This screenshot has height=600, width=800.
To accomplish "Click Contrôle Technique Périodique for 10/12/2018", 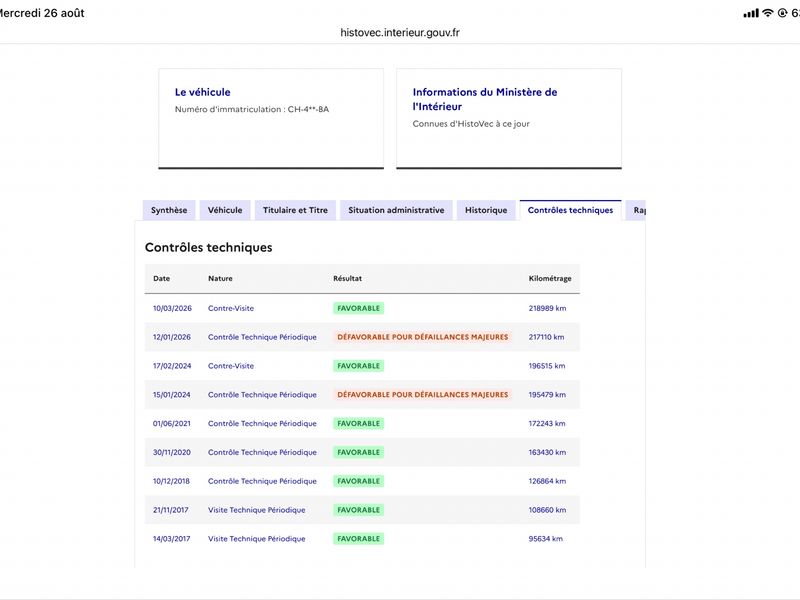I will pos(262,481).
